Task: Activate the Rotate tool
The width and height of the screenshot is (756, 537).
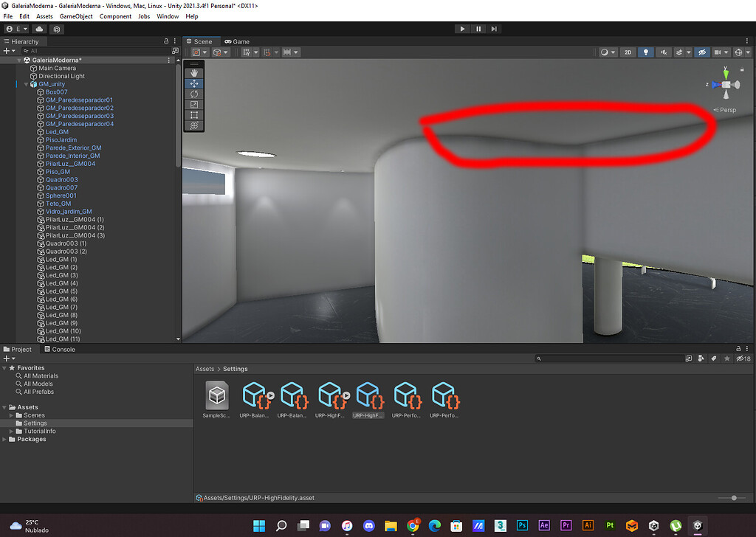Action: tap(194, 94)
